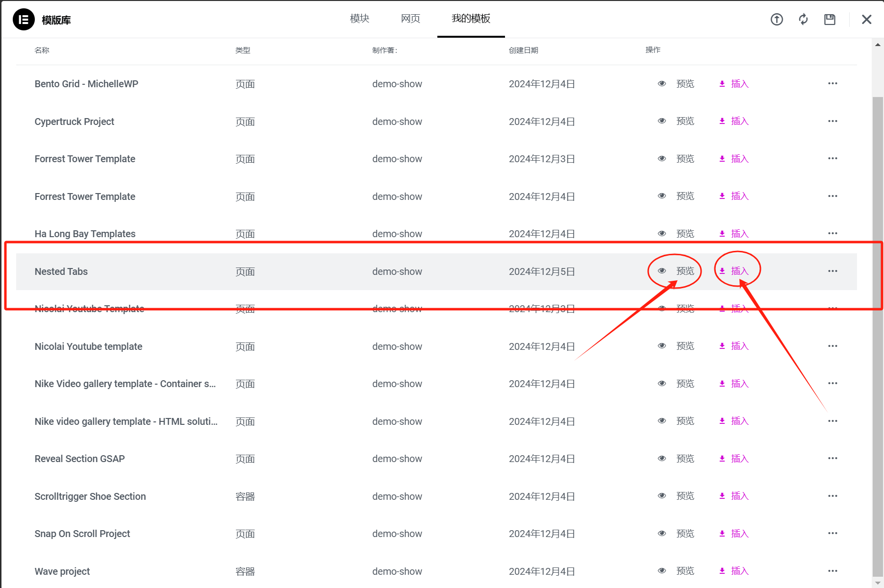Image resolution: width=884 pixels, height=588 pixels.
Task: Toggle the preview eye for Bento Grid - MichelleWP
Action: [x=662, y=83]
